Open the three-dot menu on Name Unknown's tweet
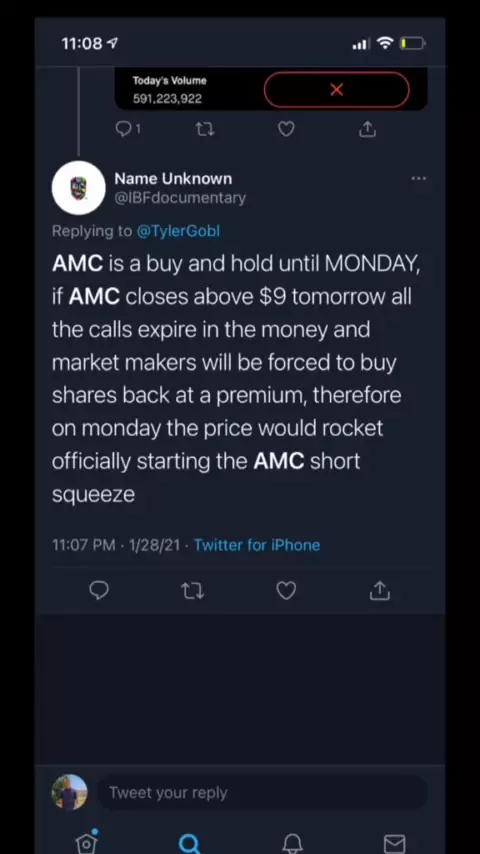The image size is (480, 854). tap(418, 178)
